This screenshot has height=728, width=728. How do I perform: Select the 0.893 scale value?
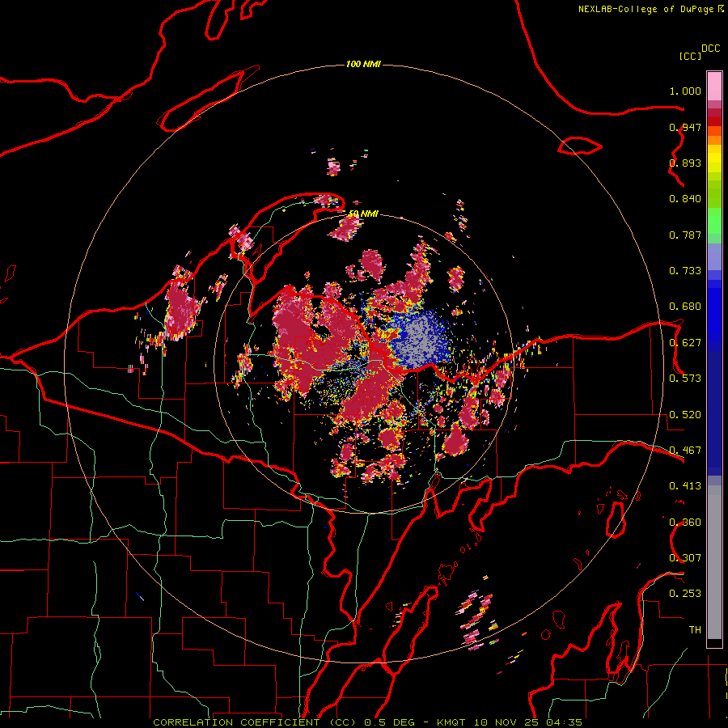[x=685, y=163]
